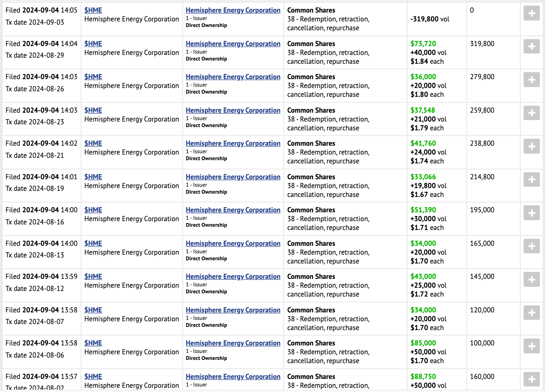Image resolution: width=545 pixels, height=392 pixels.
Task: Select the $43,000 transaction amount
Action: (x=423, y=277)
